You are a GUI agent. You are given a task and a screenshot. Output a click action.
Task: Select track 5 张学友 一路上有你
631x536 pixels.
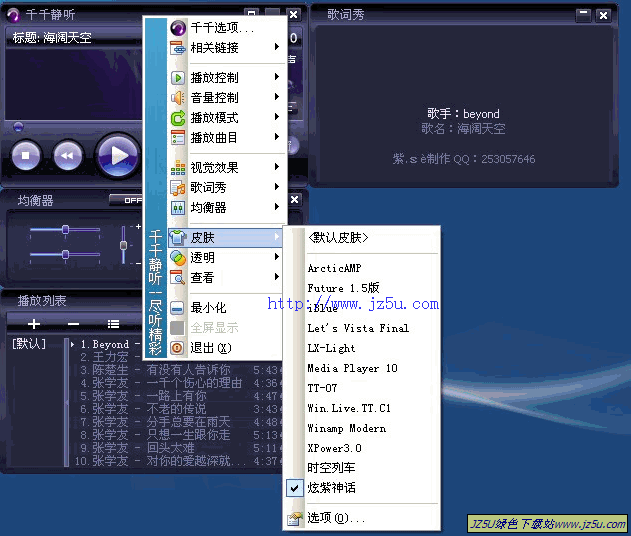coord(179,396)
